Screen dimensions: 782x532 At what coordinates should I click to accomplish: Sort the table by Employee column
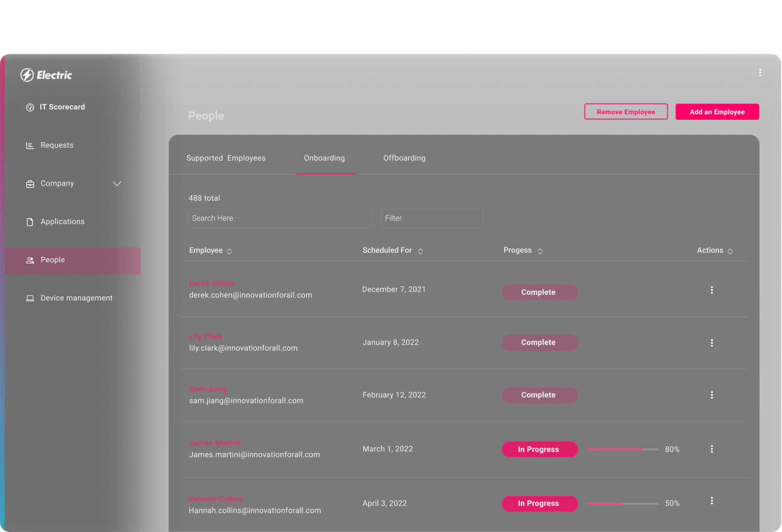[229, 251]
